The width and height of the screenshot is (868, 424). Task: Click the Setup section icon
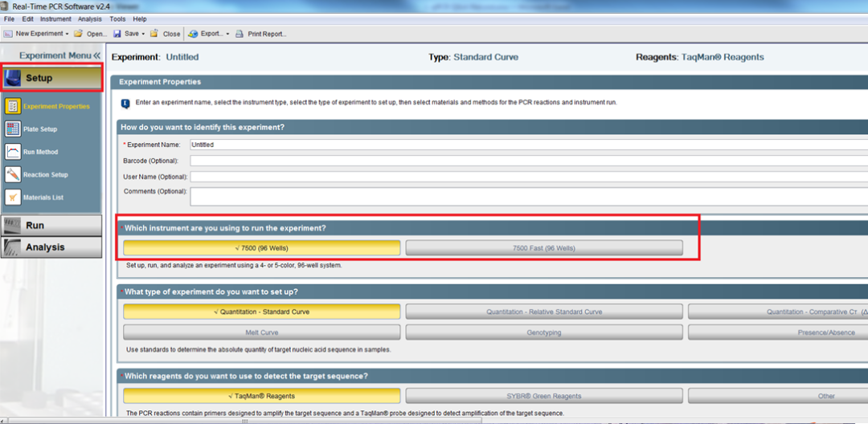tap(13, 78)
